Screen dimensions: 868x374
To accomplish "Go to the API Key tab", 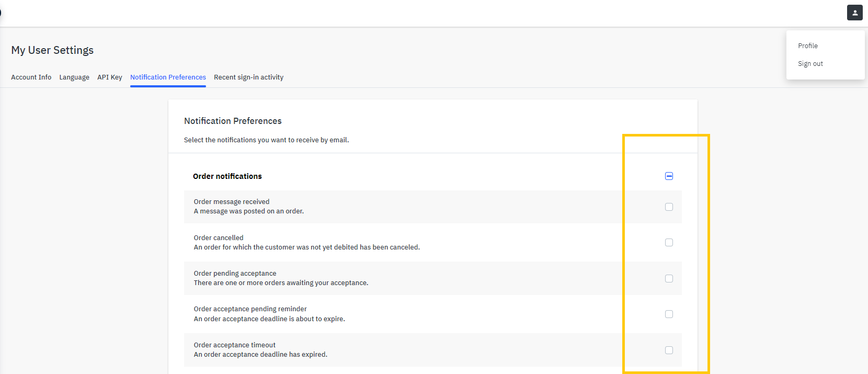I will [x=110, y=77].
